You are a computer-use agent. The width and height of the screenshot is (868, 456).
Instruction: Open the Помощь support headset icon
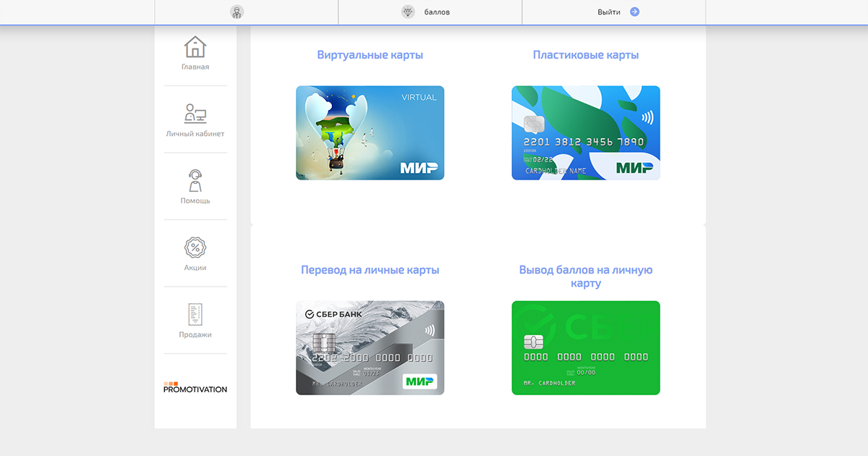pos(195,180)
